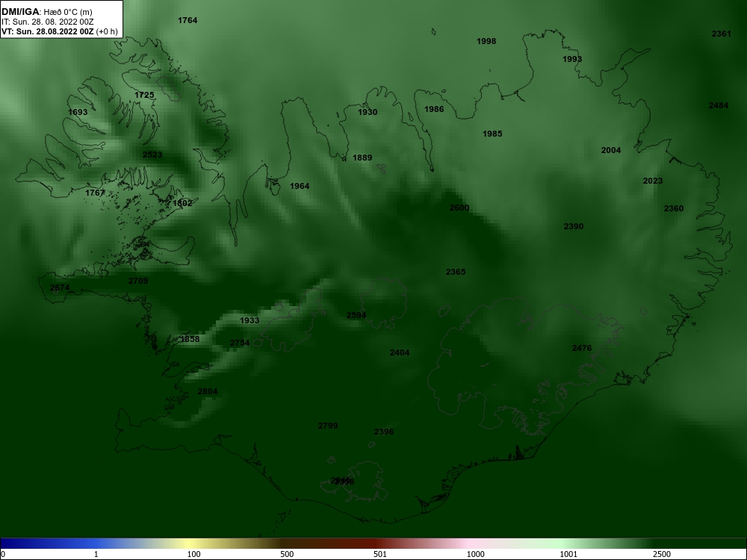
Task: Click the map value 2360
Action: point(673,208)
